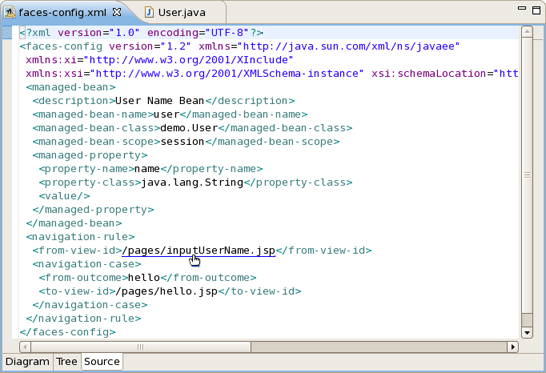Click the vertical scrollbar thumb

tap(527, 176)
